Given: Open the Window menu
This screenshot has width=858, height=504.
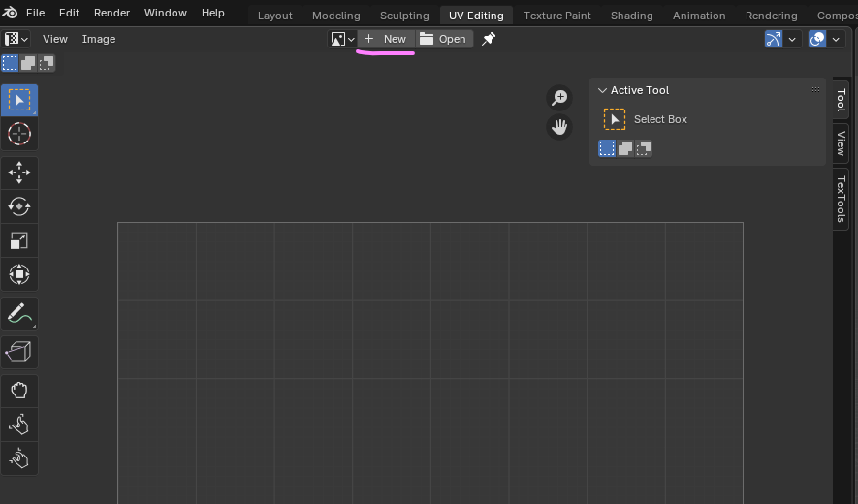Looking at the screenshot, I should [165, 12].
